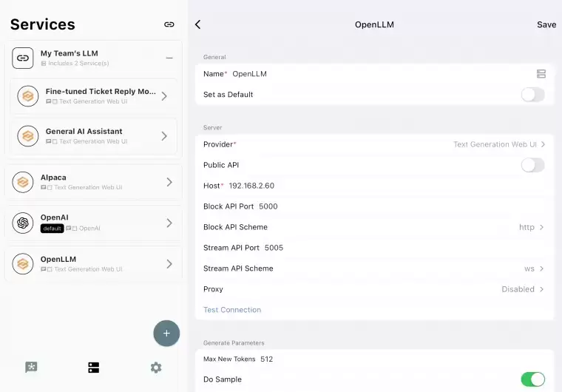
Task: Click the OpenAI logo icon
Action: click(23, 223)
